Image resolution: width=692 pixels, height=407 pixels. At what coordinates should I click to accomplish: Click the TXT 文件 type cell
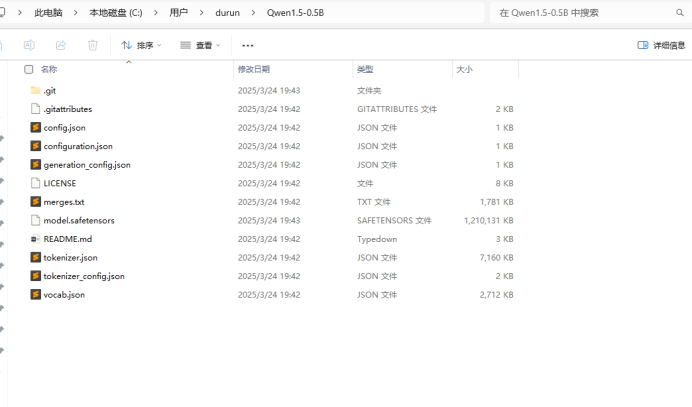click(x=374, y=202)
